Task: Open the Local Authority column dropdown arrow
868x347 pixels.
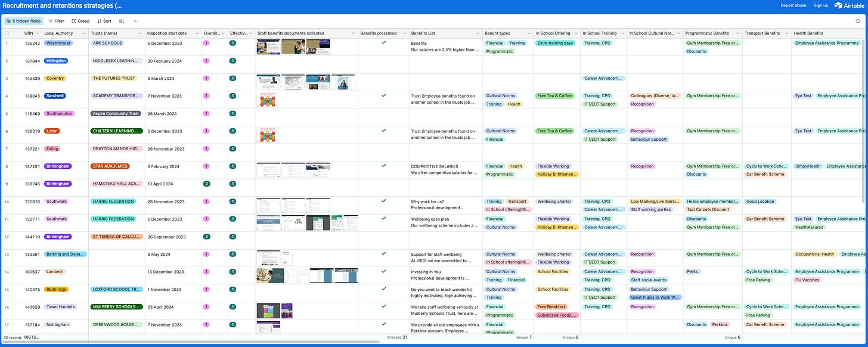Action: tap(83, 33)
